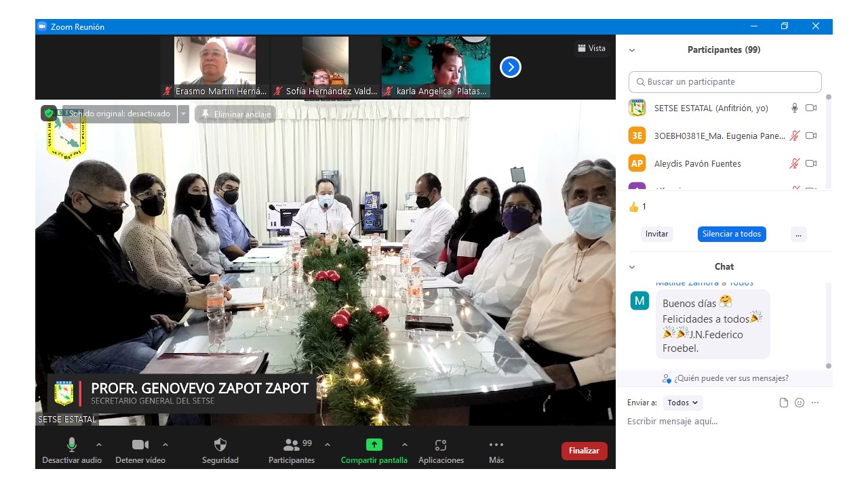Click chat message Buenos días Felicidades a todos

tap(711, 325)
